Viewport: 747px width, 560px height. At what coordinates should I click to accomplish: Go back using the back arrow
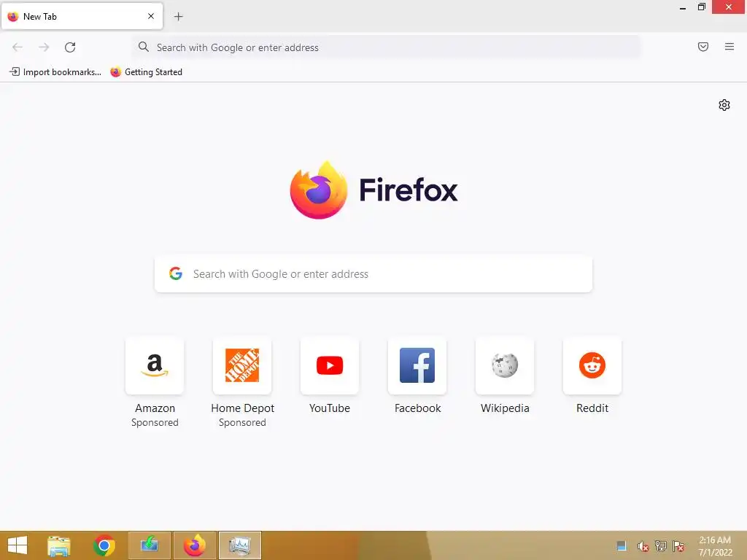point(18,47)
